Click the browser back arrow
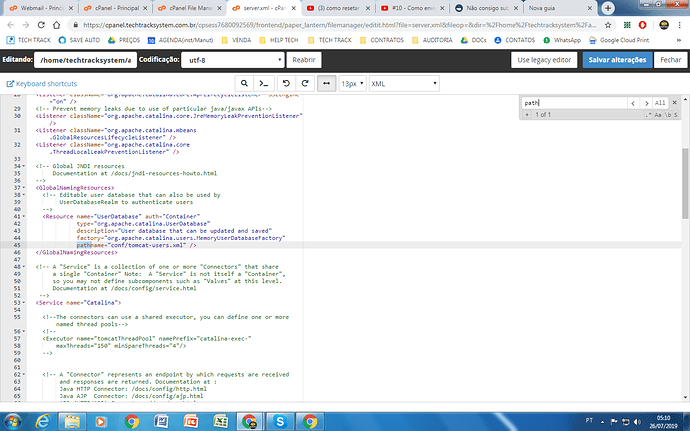The height and width of the screenshot is (431, 690). [11, 25]
